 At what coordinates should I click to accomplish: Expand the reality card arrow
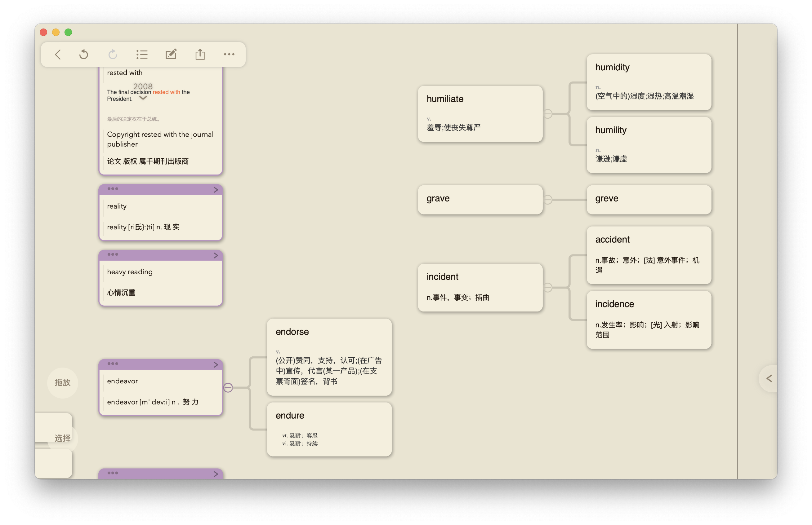click(x=216, y=190)
